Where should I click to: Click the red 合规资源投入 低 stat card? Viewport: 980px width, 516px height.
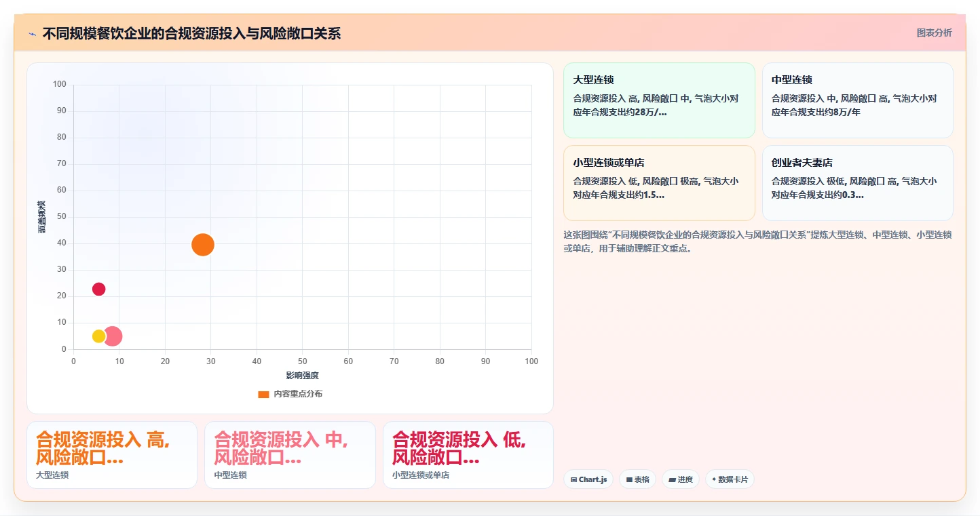coord(468,455)
